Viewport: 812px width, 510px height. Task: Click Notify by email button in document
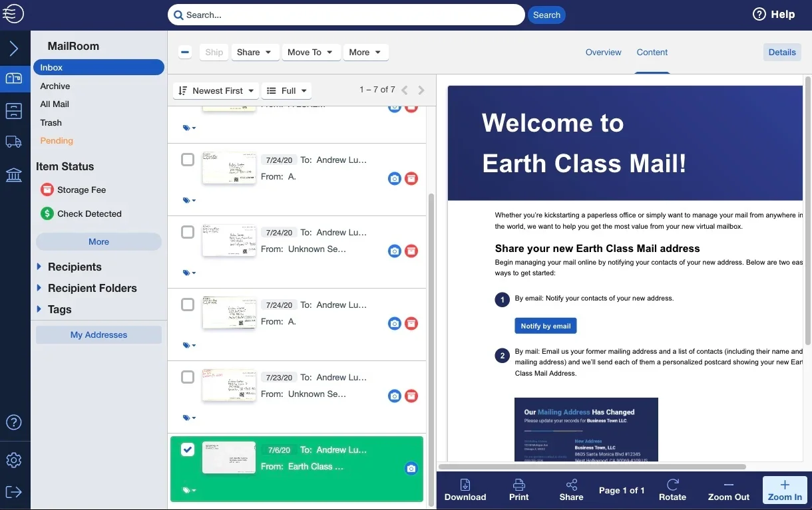click(546, 326)
